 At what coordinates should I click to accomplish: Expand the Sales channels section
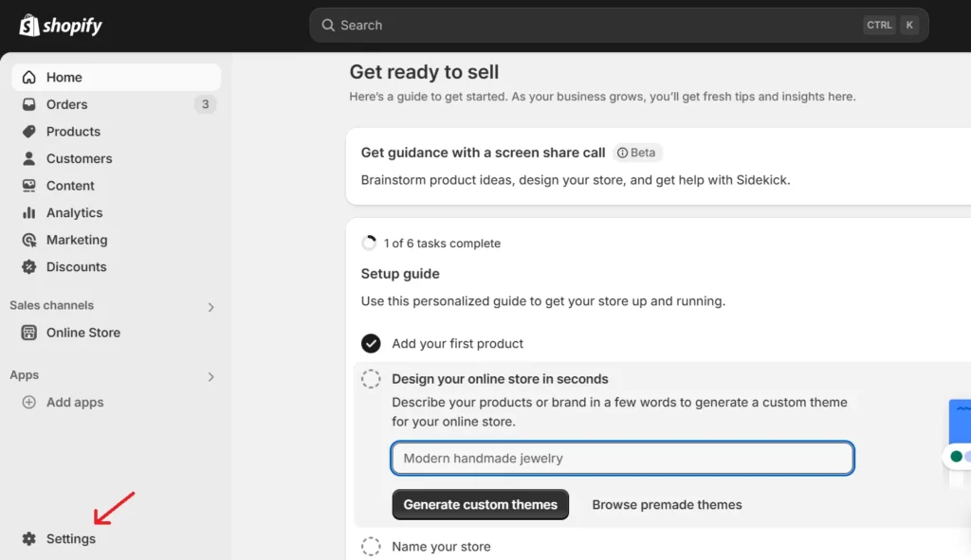coord(210,305)
